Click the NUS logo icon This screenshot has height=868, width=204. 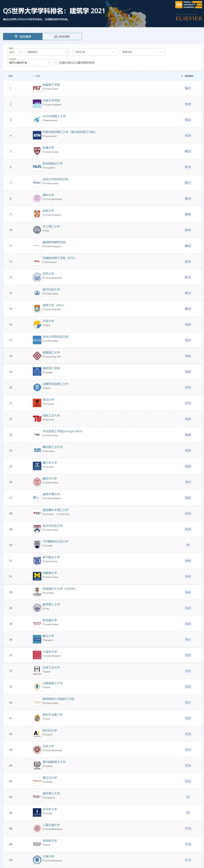(37, 167)
